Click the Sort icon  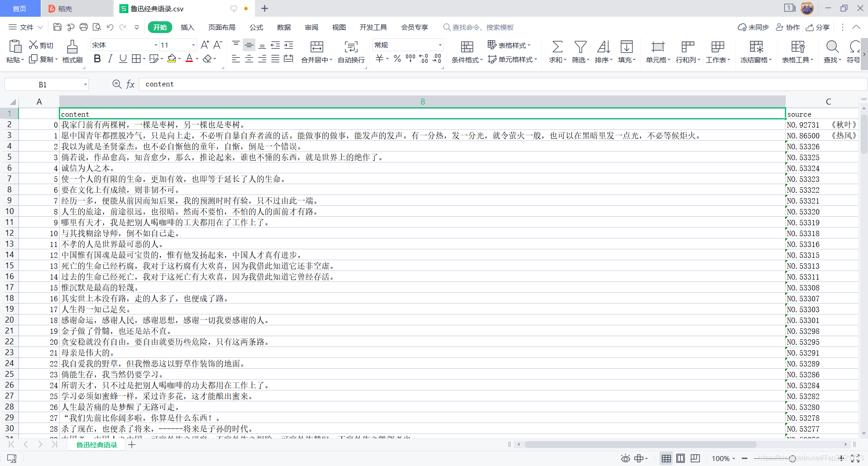tap(604, 47)
